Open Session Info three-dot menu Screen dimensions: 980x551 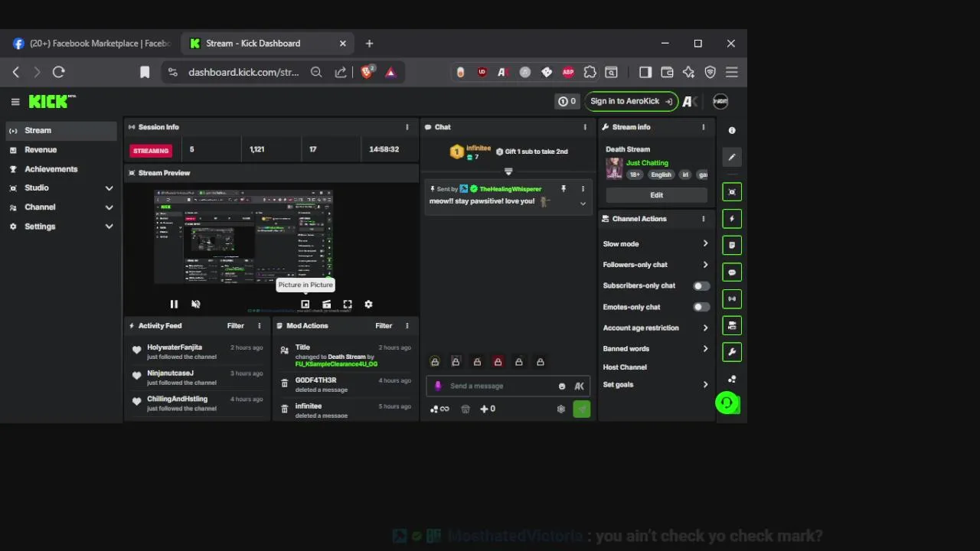click(407, 127)
